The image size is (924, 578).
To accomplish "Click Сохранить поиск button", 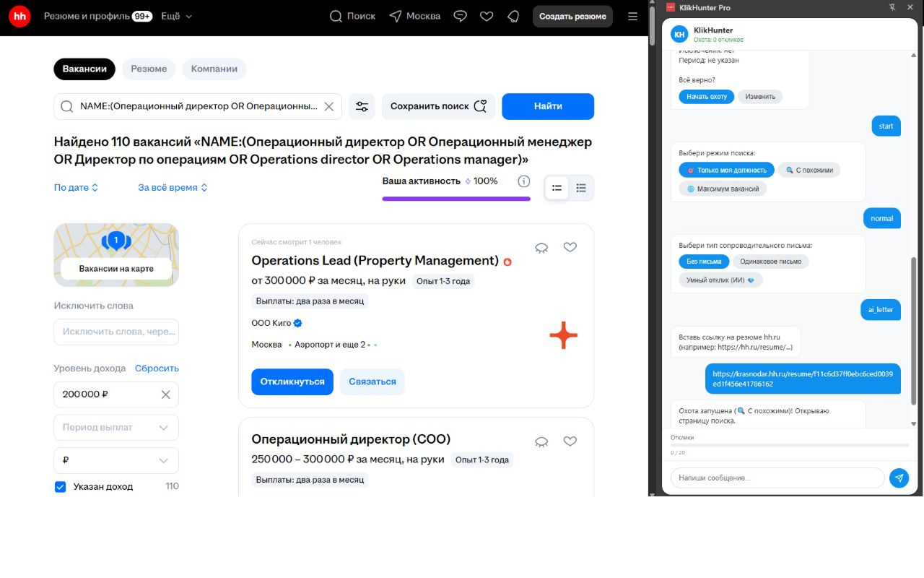I will [439, 106].
